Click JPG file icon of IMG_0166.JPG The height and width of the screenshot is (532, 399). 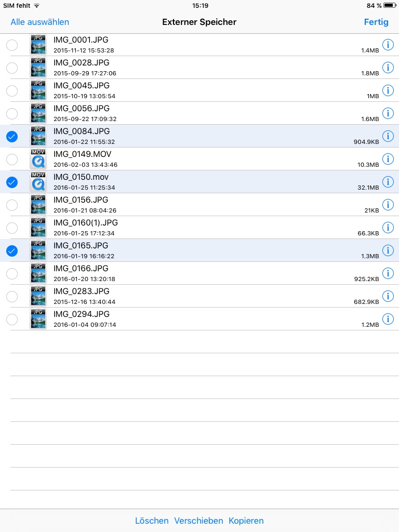pyautogui.click(x=38, y=273)
